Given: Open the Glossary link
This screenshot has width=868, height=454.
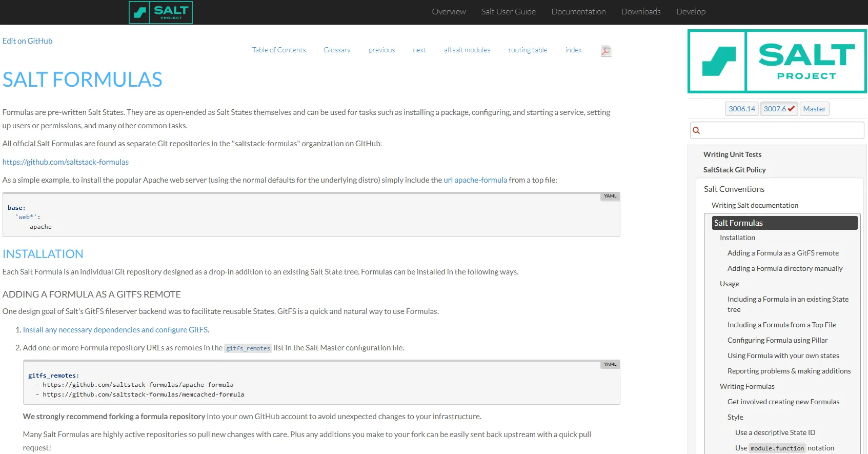Looking at the screenshot, I should [337, 50].
